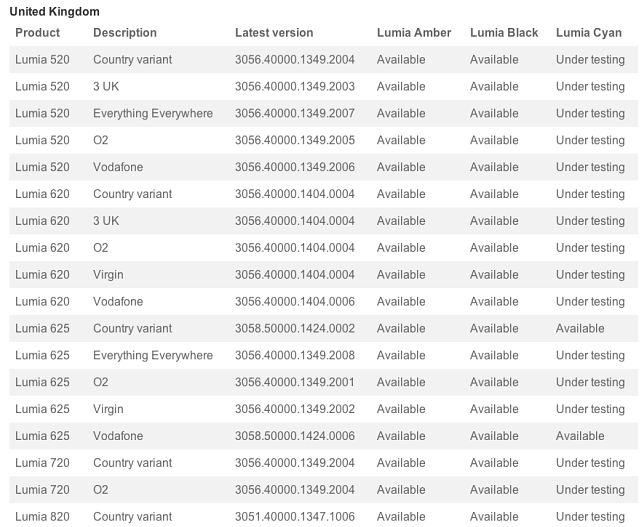This screenshot has height=527, width=640.
Task: Click version 3056.40000.1349.2001
Action: point(295,382)
